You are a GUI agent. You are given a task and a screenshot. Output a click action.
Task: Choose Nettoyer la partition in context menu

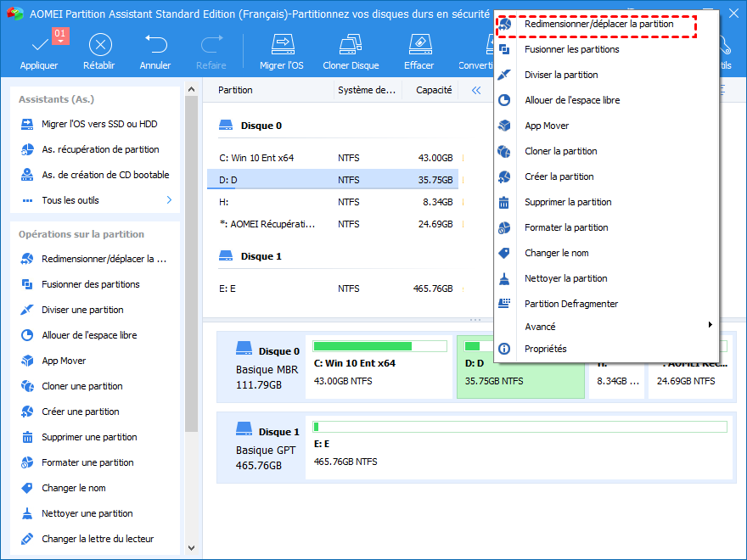tap(606, 278)
